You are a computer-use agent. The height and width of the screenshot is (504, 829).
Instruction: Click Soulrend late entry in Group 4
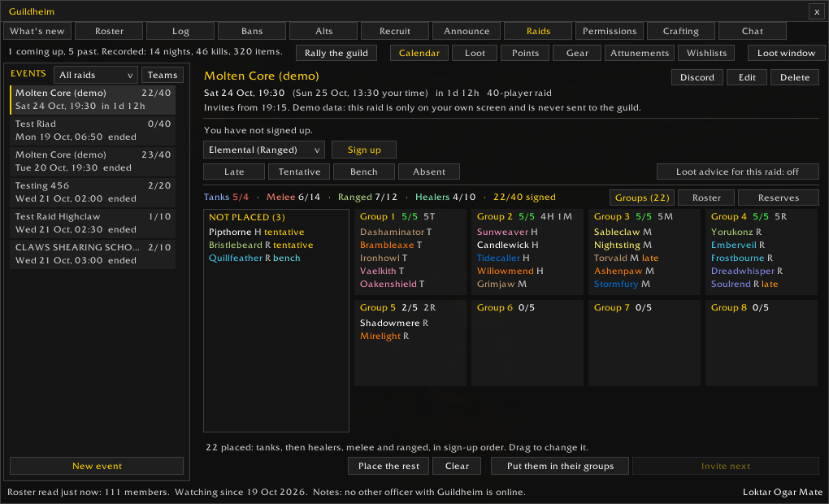coord(744,284)
